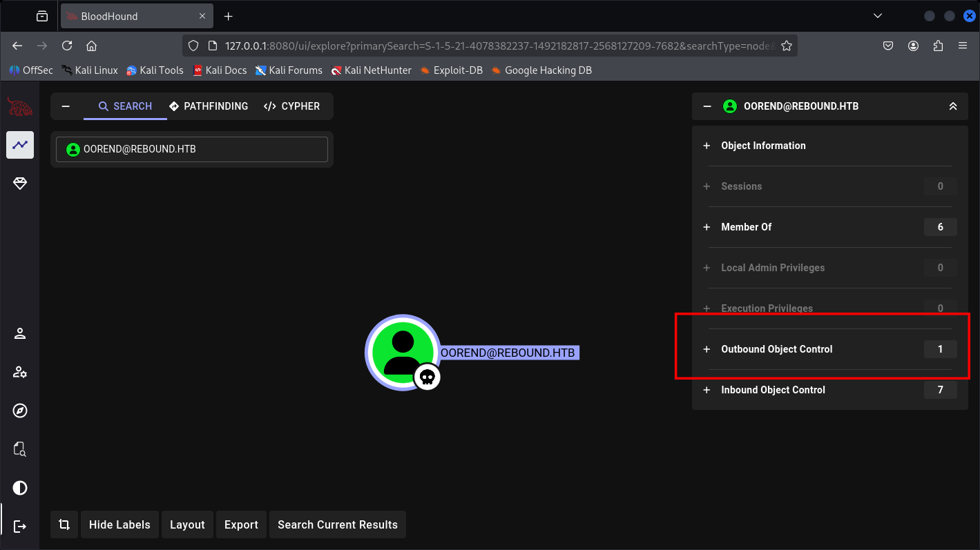Collapse all with double chevron icon

953,106
